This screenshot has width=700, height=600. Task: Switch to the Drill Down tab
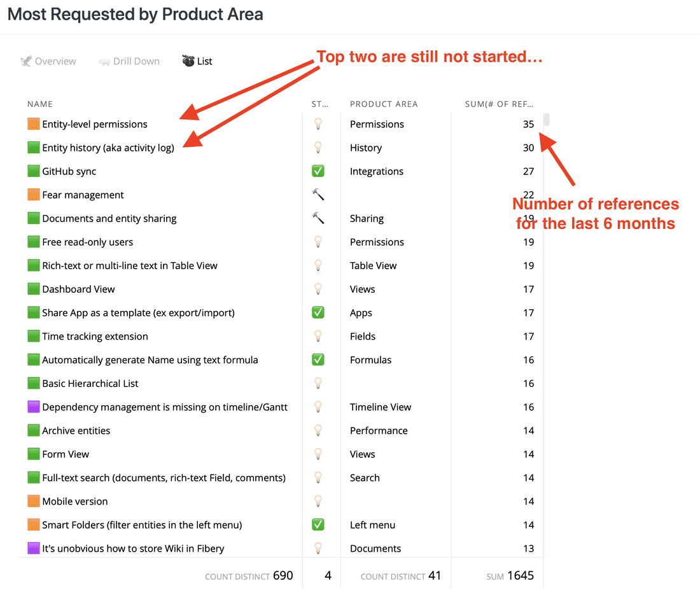click(129, 60)
